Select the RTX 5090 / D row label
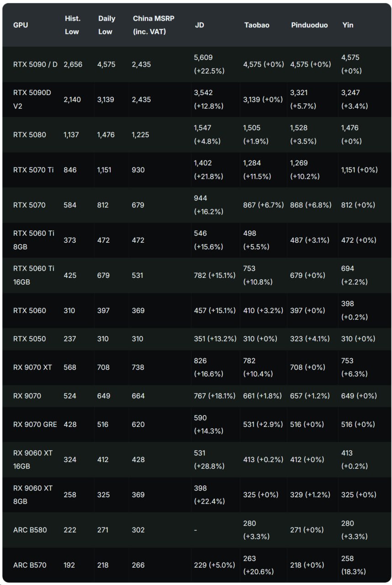The width and height of the screenshot is (392, 585). point(36,64)
